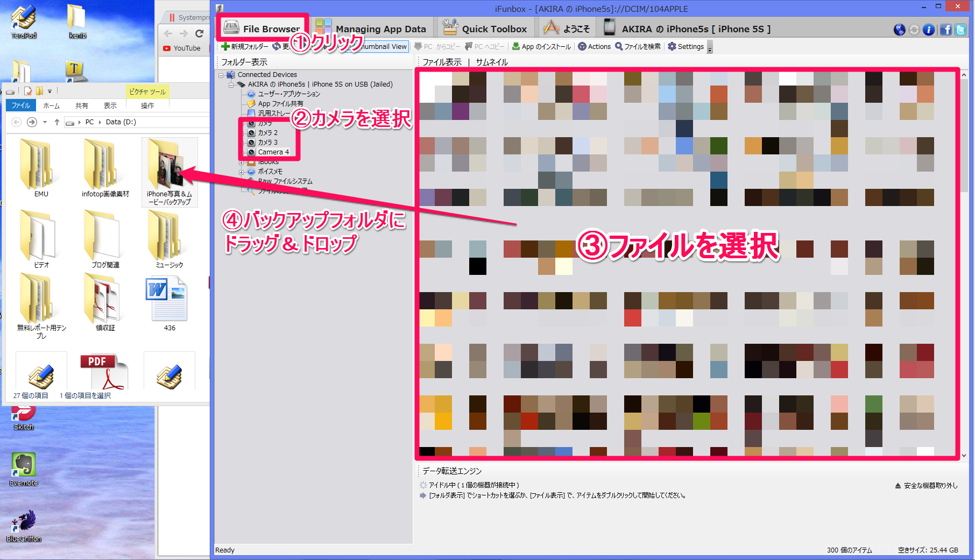Click the Twitter icon in iFunbox header

960,30
